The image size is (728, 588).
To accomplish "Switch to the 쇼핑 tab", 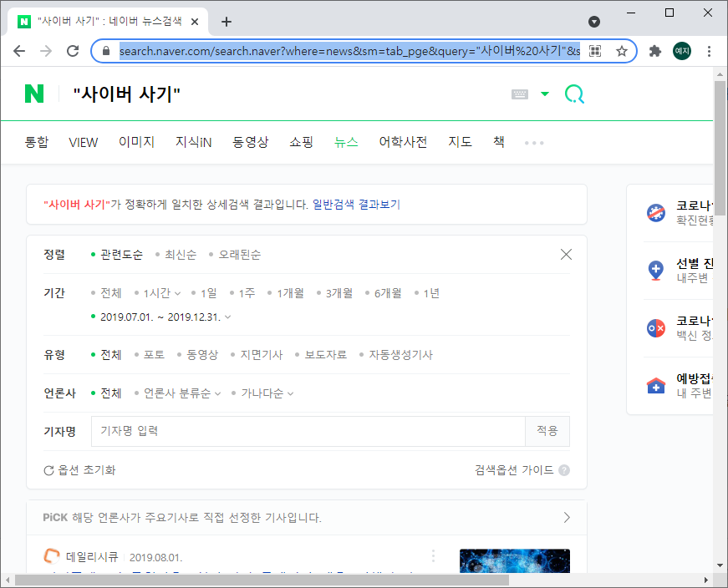I will [302, 142].
